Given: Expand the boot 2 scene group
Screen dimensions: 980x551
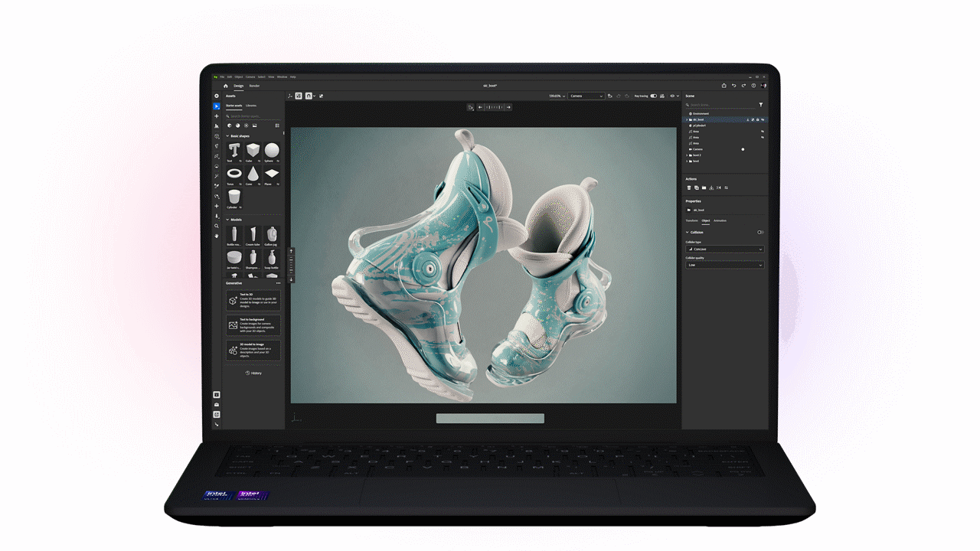Looking at the screenshot, I should click(687, 155).
